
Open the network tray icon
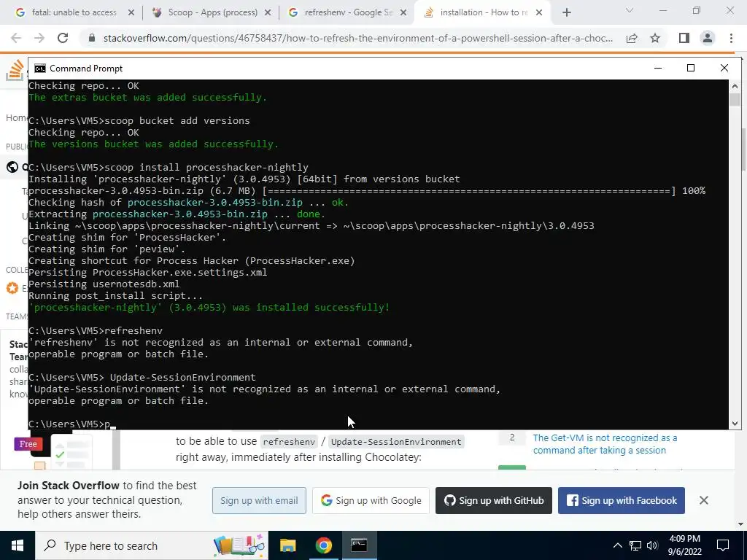[x=635, y=545]
